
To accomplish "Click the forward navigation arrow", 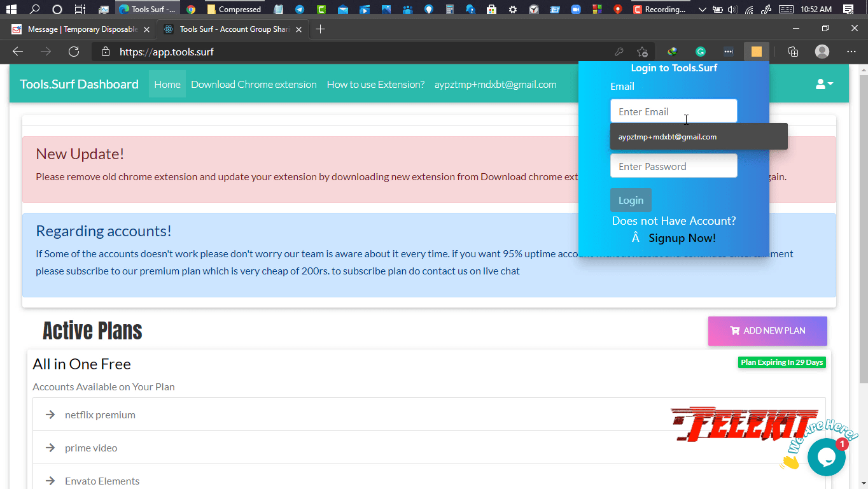I will tap(46, 52).
